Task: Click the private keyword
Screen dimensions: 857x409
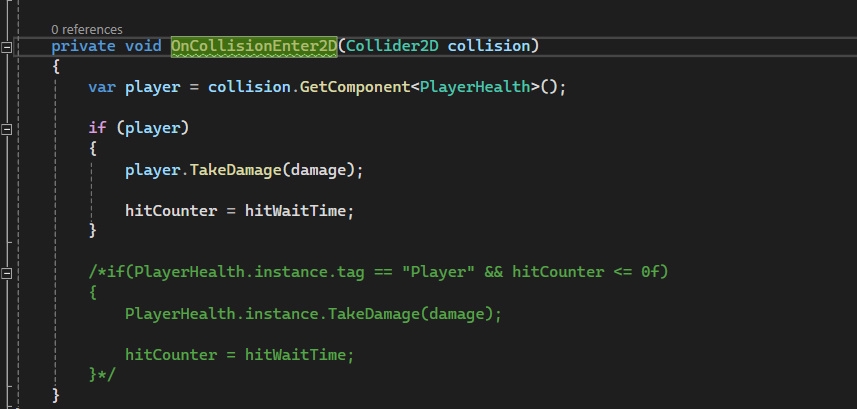Action: coord(84,46)
